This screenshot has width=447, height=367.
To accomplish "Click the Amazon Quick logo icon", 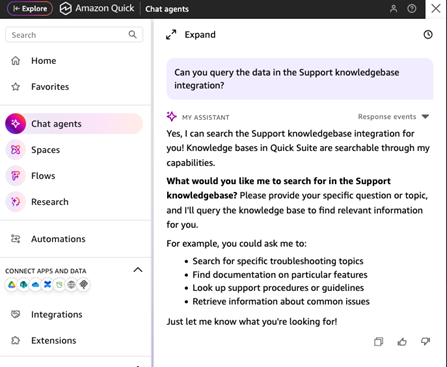I will [x=66, y=9].
